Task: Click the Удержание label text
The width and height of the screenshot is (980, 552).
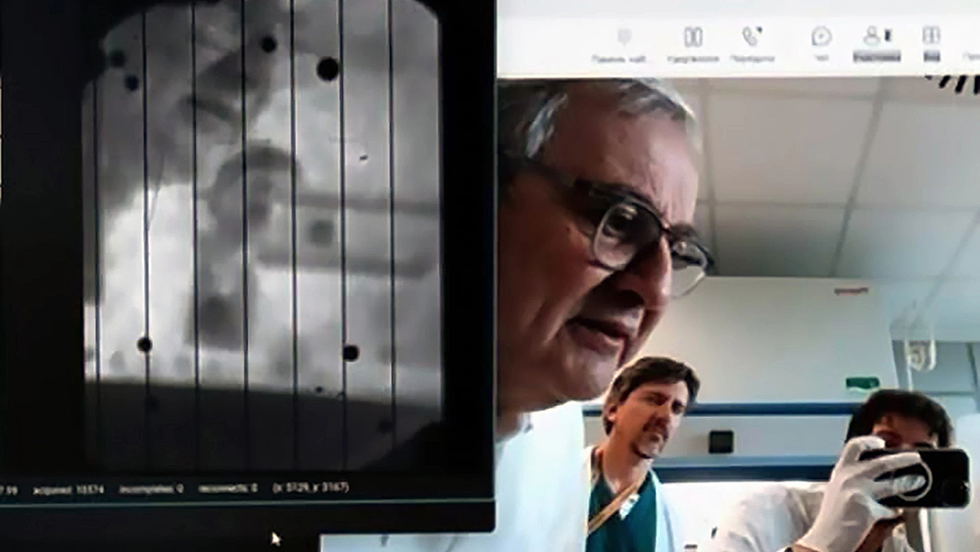Action: pyautogui.click(x=693, y=59)
